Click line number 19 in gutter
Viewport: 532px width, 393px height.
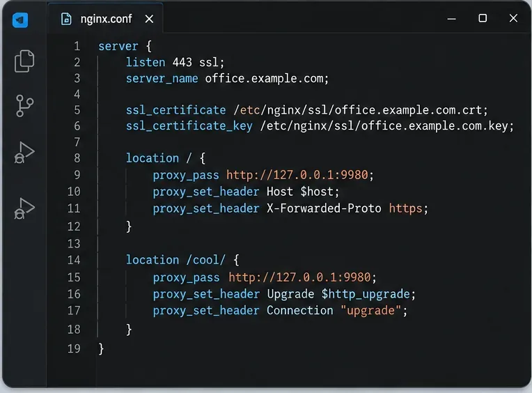[74, 349]
